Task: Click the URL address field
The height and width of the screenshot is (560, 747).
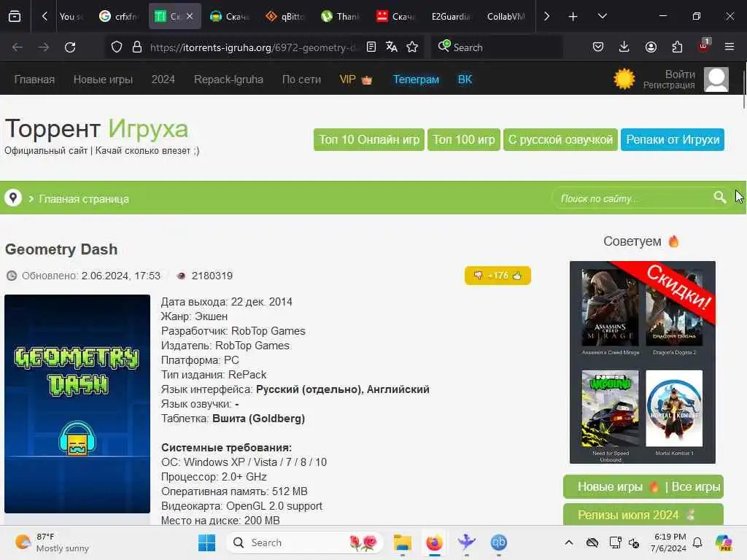Action: point(252,47)
